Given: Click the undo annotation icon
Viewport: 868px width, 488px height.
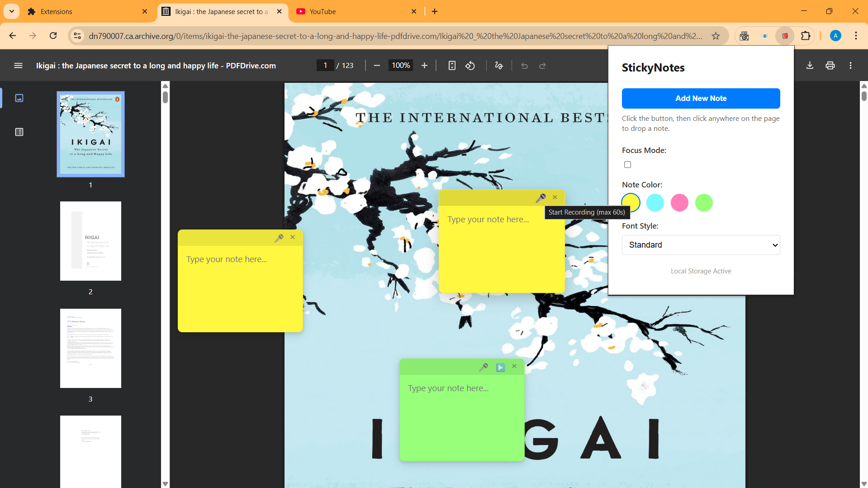Looking at the screenshot, I should point(524,66).
